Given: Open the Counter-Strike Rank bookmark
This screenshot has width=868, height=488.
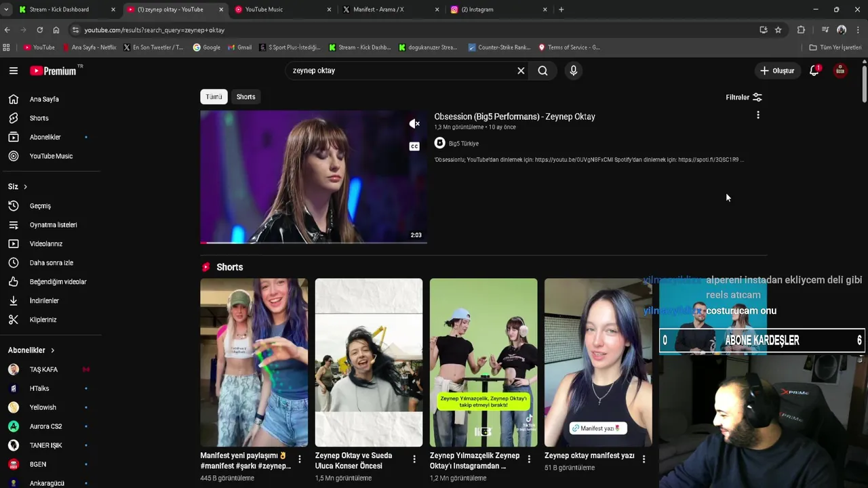Looking at the screenshot, I should [499, 47].
